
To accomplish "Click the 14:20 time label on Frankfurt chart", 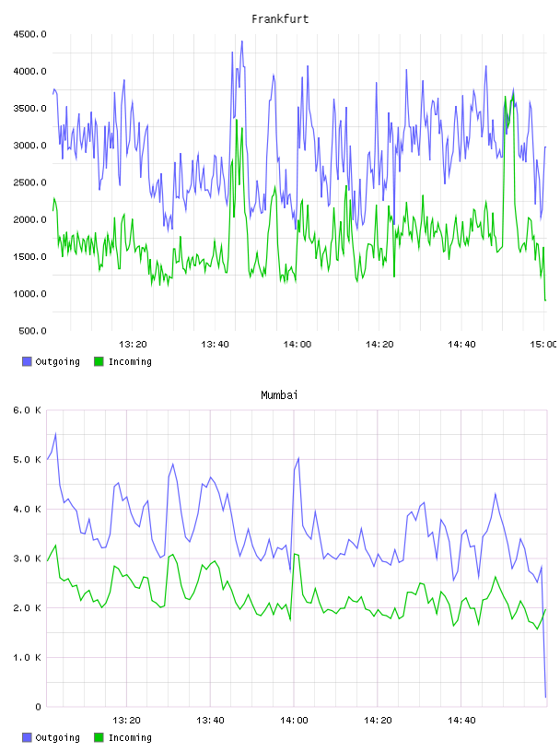I will [x=379, y=345].
